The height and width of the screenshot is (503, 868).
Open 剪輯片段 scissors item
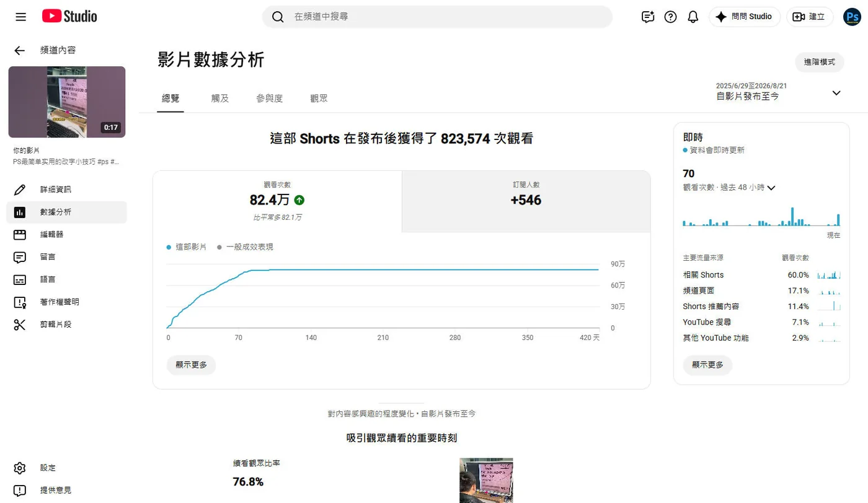pos(67,324)
